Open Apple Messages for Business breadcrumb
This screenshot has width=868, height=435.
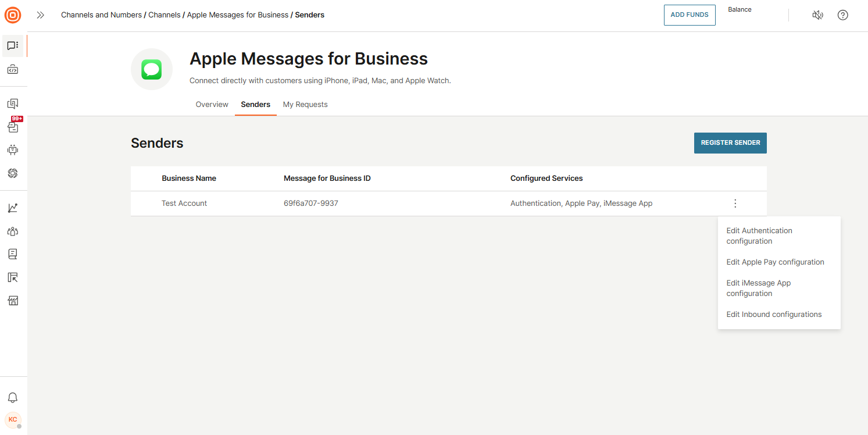[x=238, y=15]
